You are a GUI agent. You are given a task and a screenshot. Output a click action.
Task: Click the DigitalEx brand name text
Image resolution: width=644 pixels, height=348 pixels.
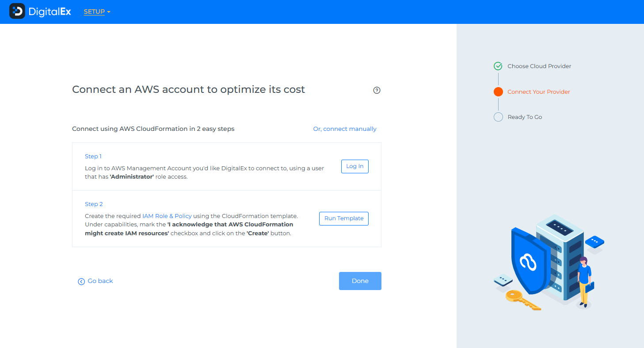pos(50,12)
